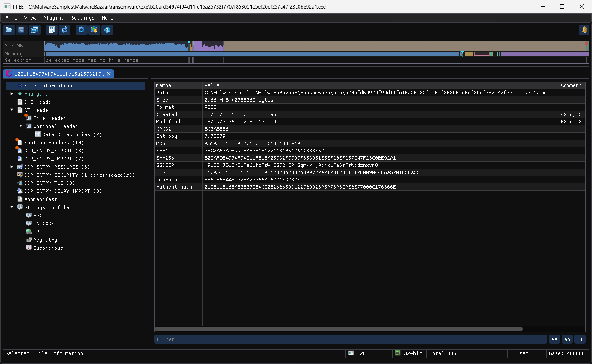This screenshot has height=364, width=592.
Task: Open the Registry strings node
Action: pos(45,240)
